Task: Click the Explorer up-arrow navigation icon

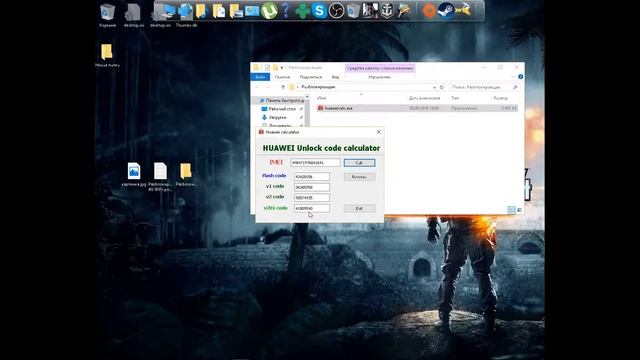Action: pyautogui.click(x=283, y=87)
